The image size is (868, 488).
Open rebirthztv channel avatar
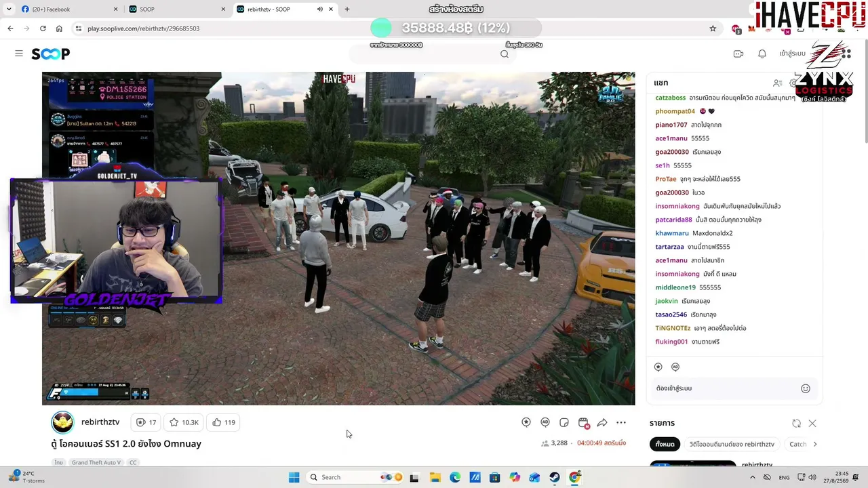62,422
